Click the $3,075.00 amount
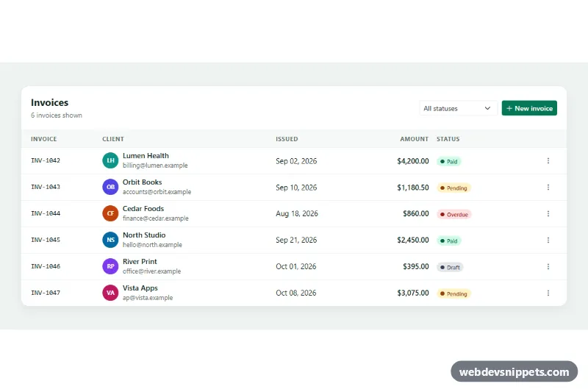The image size is (588, 392). [x=413, y=293]
